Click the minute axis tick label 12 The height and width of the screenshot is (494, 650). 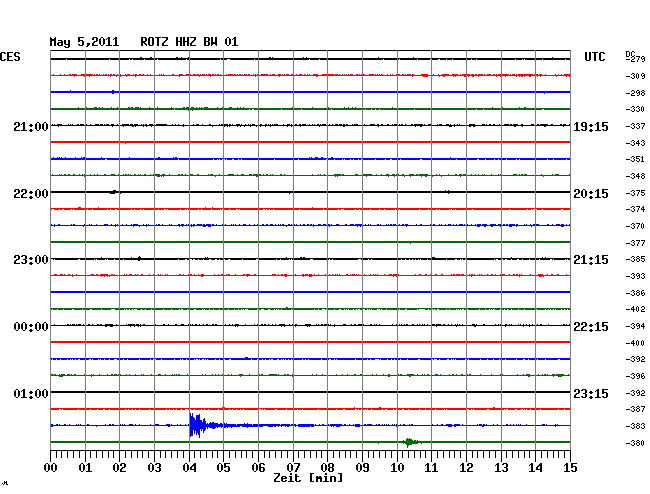466,468
